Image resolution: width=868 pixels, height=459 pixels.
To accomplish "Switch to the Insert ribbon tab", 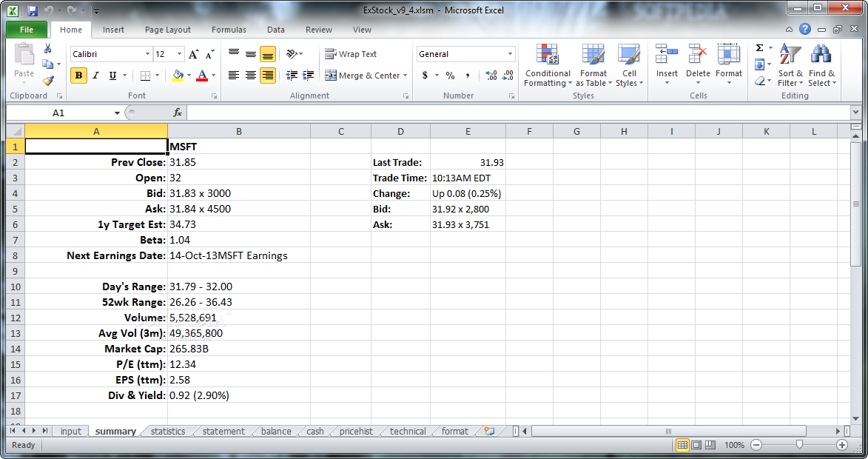I will (x=113, y=30).
